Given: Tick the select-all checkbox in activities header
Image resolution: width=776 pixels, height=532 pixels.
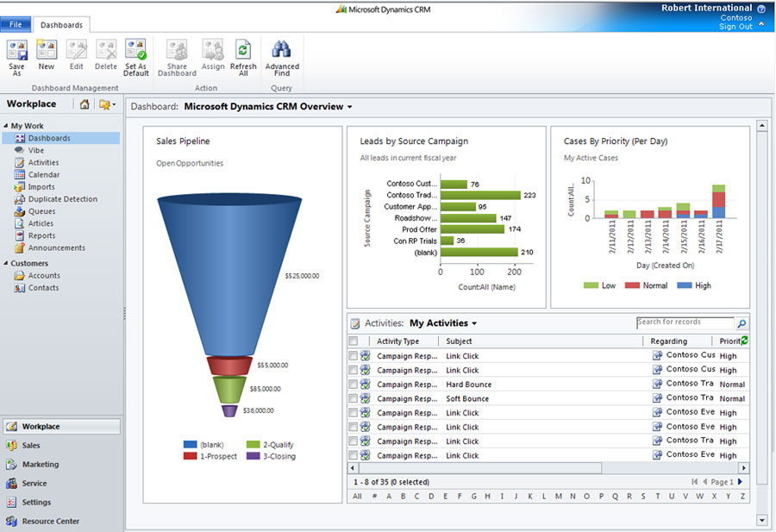Looking at the screenshot, I should [x=354, y=341].
